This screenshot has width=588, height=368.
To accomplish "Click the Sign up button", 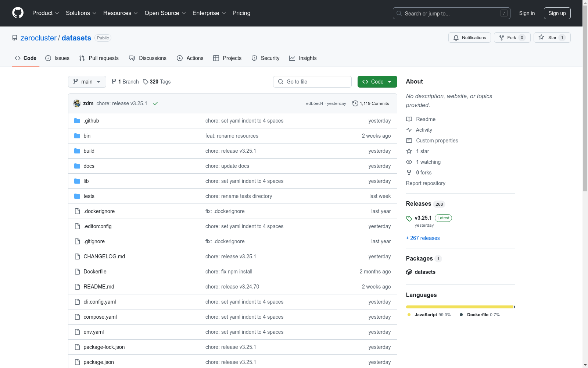I will (557, 13).
